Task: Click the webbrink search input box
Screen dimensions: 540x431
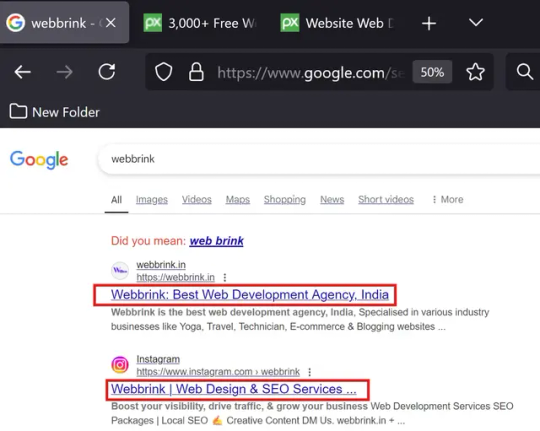Action: 319,159
